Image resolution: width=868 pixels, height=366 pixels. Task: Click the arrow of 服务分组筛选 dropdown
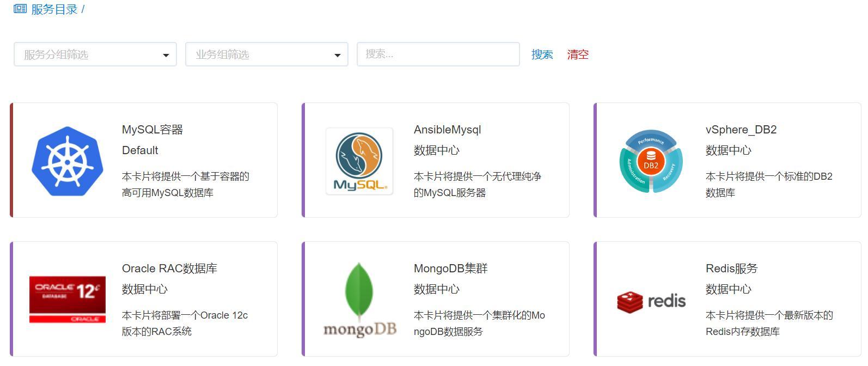[x=166, y=55]
